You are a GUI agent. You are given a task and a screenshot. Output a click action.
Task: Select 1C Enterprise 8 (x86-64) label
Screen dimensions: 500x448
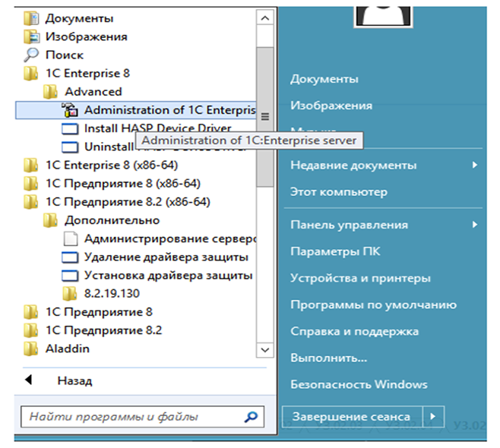point(112,165)
